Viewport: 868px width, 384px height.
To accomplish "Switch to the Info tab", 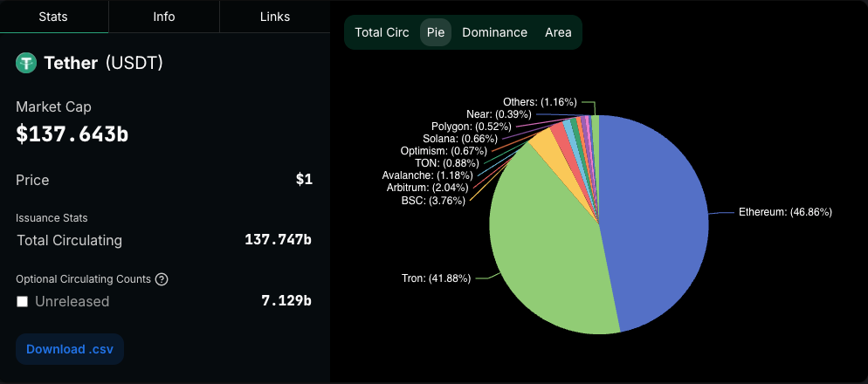I will 164,17.
